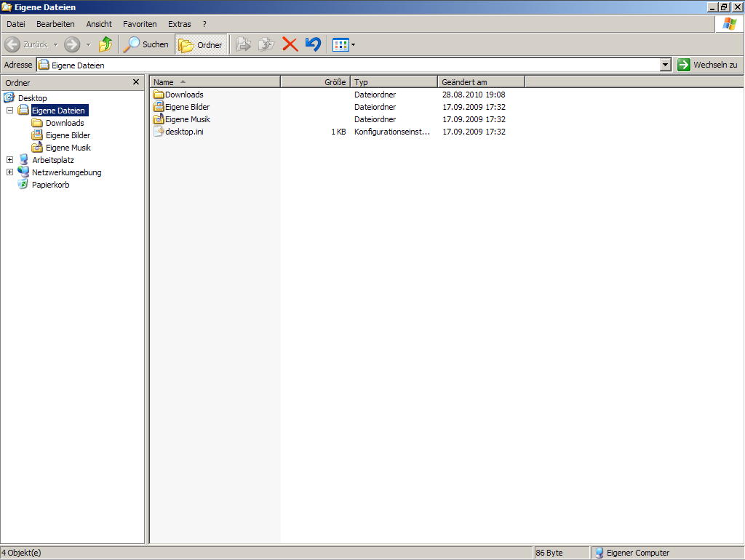This screenshot has width=745, height=560.
Task: Expand the Netzwerkumgebung tree node
Action: pos(9,172)
